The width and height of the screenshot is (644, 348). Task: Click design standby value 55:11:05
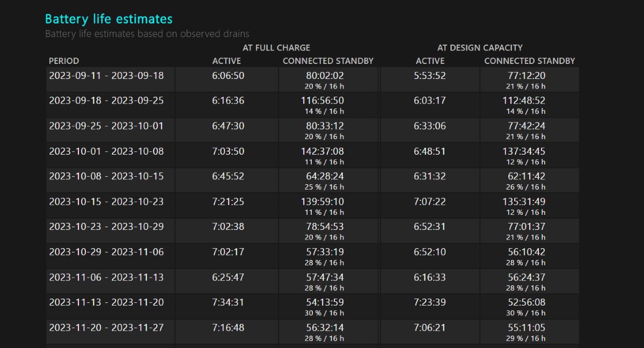(x=526, y=328)
